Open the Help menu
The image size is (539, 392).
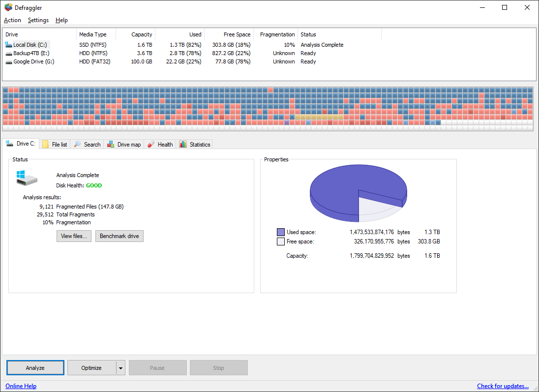[x=61, y=20]
